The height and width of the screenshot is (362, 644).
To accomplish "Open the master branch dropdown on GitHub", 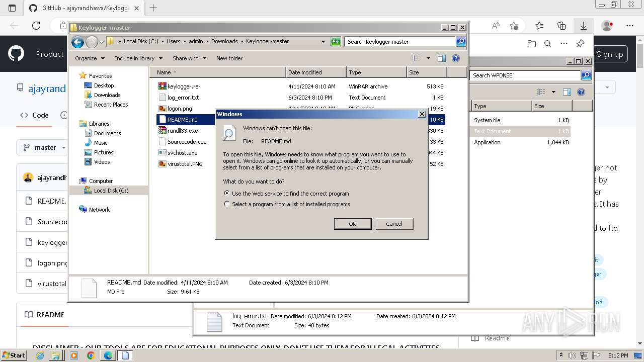I will [44, 147].
